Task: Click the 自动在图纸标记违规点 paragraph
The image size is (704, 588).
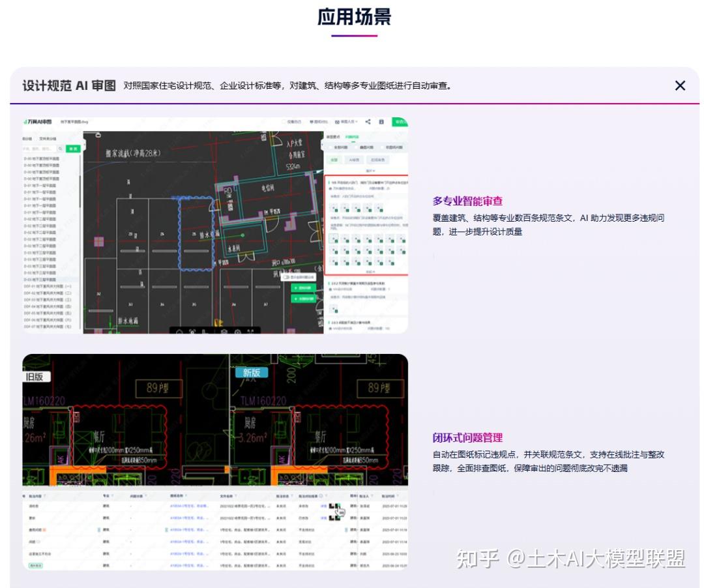Action: [x=548, y=462]
